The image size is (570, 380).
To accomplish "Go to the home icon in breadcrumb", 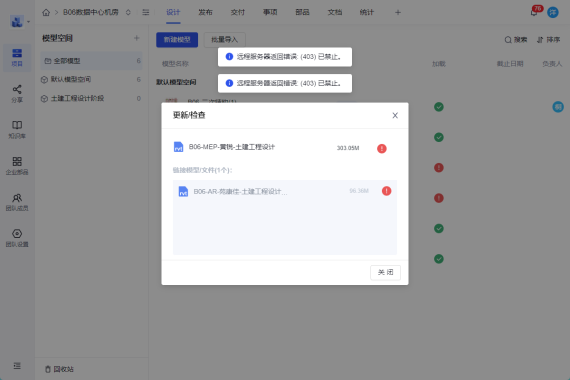I will [x=46, y=12].
